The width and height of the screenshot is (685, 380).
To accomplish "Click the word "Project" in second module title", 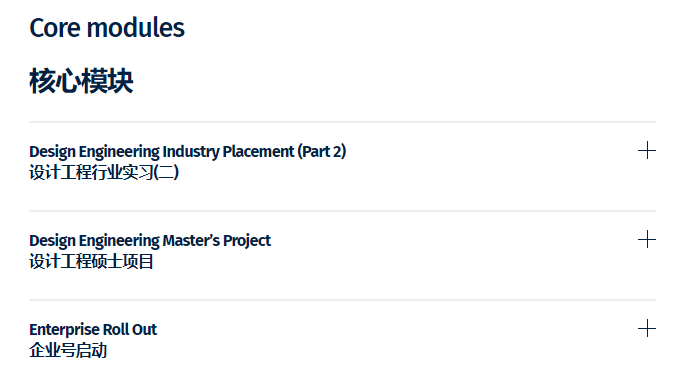I will [247, 241].
